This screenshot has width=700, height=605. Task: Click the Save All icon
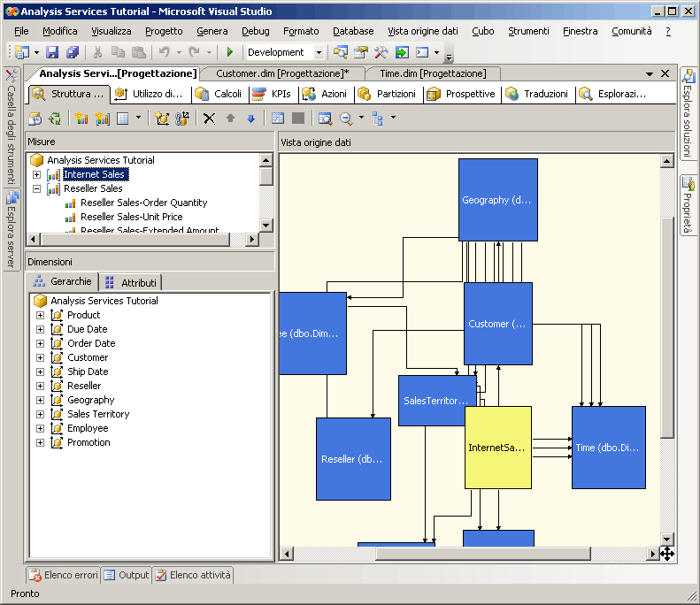coord(73,52)
